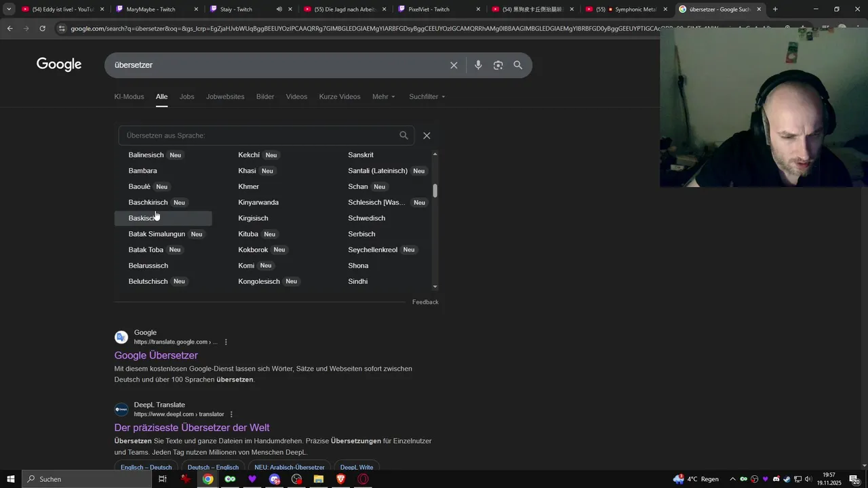868x488 pixels.
Task: Switch to KI-Modus tab
Action: click(x=129, y=97)
